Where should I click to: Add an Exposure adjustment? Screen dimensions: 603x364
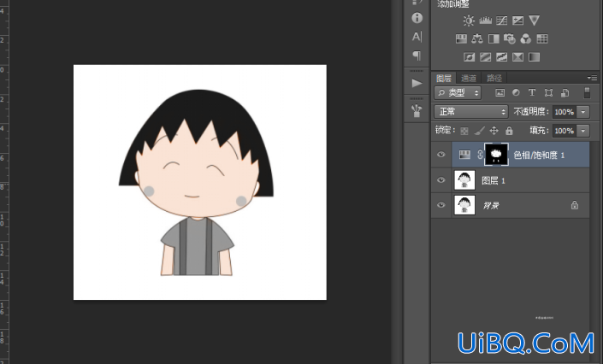[517, 21]
